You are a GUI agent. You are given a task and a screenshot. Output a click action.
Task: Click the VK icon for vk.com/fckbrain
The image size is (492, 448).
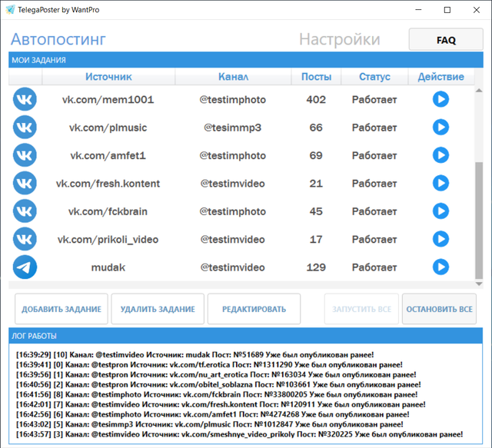(x=25, y=211)
